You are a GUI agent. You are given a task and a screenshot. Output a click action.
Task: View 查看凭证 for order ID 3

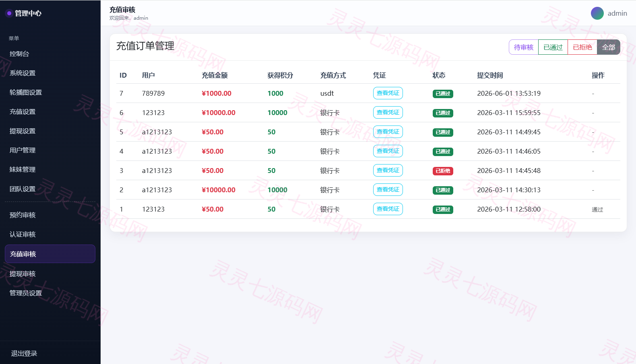[x=388, y=171]
